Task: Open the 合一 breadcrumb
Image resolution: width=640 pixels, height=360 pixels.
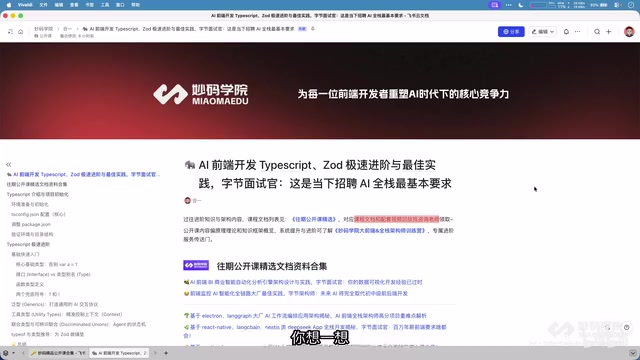Action: [67, 29]
